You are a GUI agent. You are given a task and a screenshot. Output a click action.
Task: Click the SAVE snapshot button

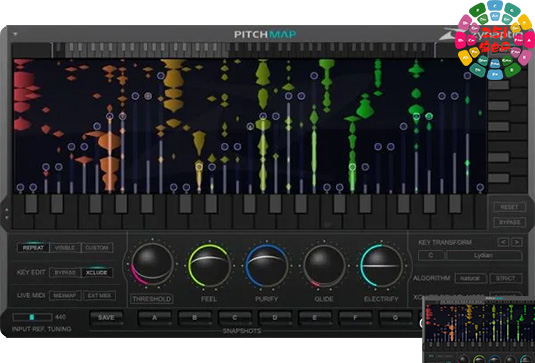(106, 318)
